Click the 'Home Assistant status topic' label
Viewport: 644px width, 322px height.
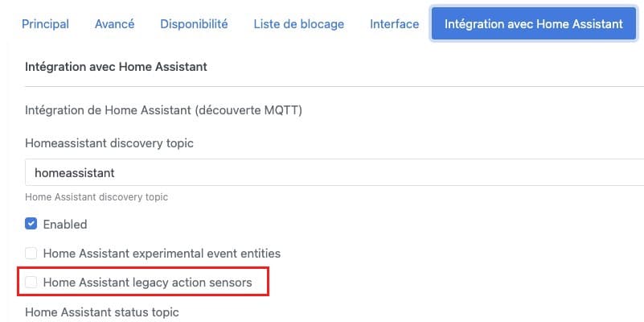point(102,312)
